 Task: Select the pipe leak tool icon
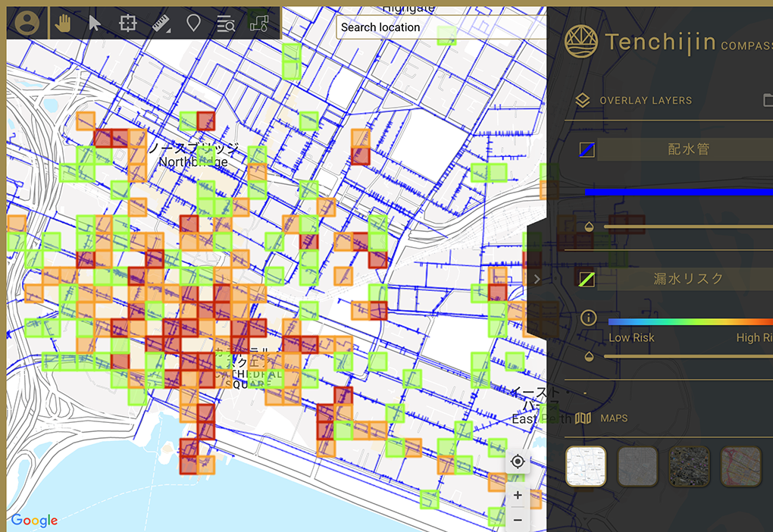[259, 23]
